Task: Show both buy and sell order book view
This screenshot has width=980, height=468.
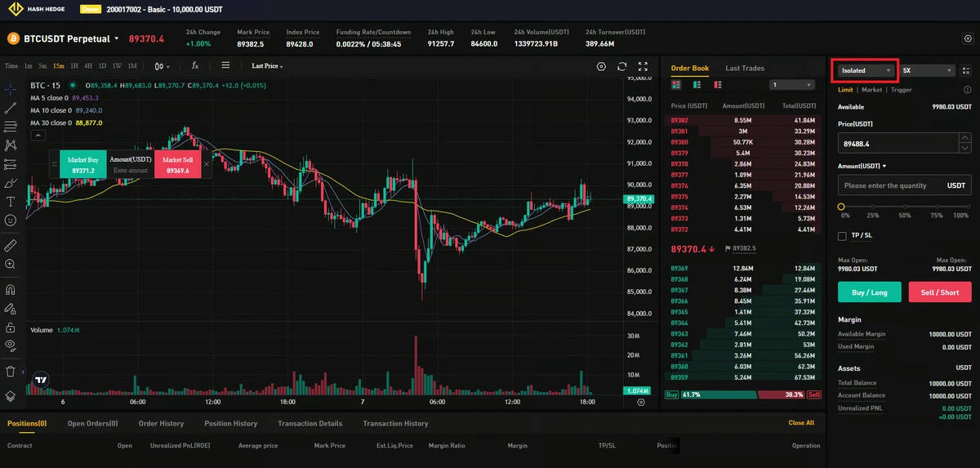Action: click(676, 84)
